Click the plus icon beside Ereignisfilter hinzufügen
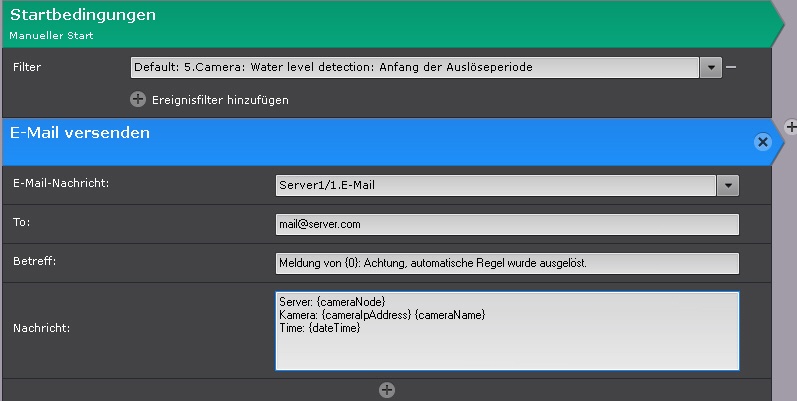This screenshot has height=401, width=797. coord(138,99)
